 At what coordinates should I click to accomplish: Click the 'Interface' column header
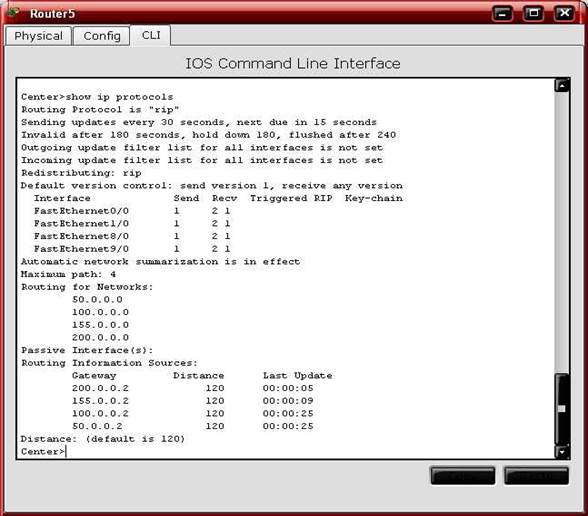[62, 198]
